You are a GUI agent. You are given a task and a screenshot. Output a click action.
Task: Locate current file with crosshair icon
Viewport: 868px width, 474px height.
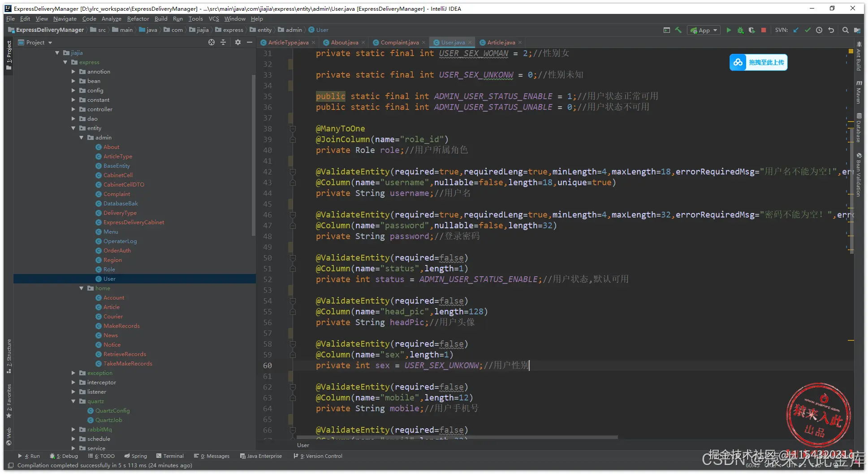click(x=212, y=42)
